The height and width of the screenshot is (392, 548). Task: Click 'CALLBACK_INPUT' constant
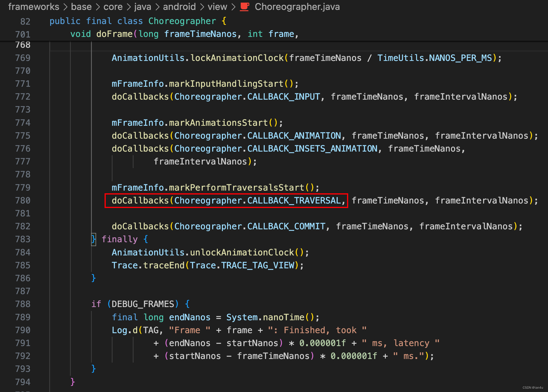284,97
